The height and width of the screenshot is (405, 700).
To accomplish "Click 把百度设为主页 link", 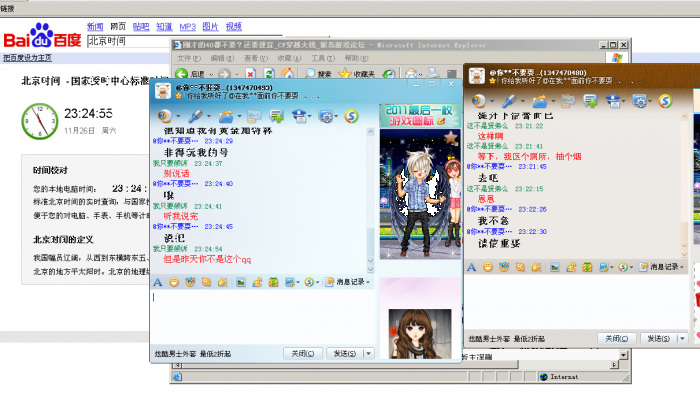I will [28, 58].
